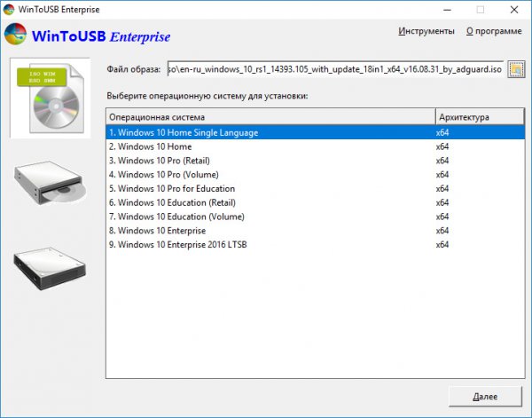The height and width of the screenshot is (418, 532).
Task: Select the ISO image file source icon
Action: tap(45, 98)
